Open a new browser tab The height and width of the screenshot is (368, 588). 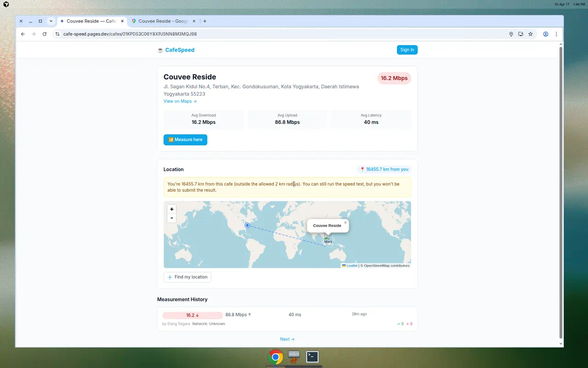205,21
